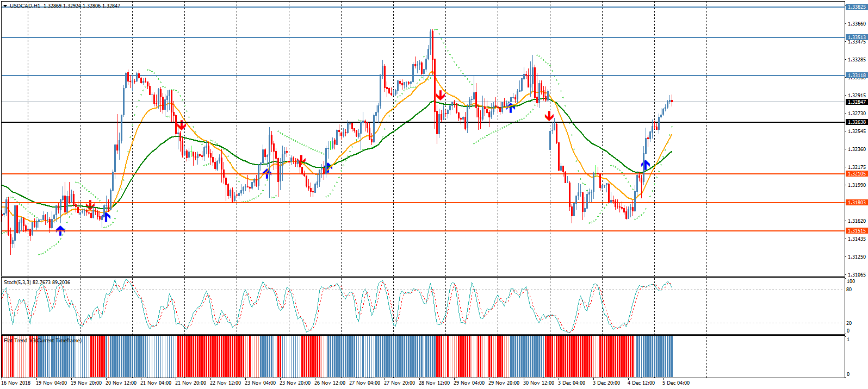Select the red sell arrow after 28 Nov 12:00

441,95
